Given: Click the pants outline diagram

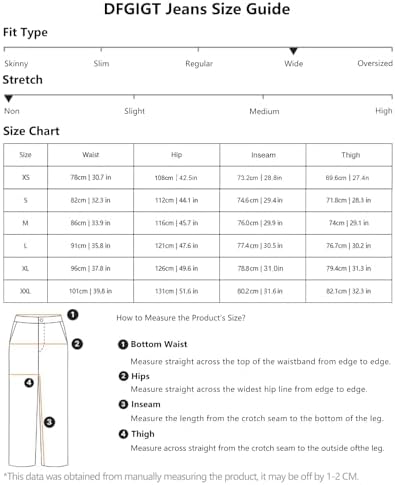Looking at the screenshot, I should (x=39, y=389).
